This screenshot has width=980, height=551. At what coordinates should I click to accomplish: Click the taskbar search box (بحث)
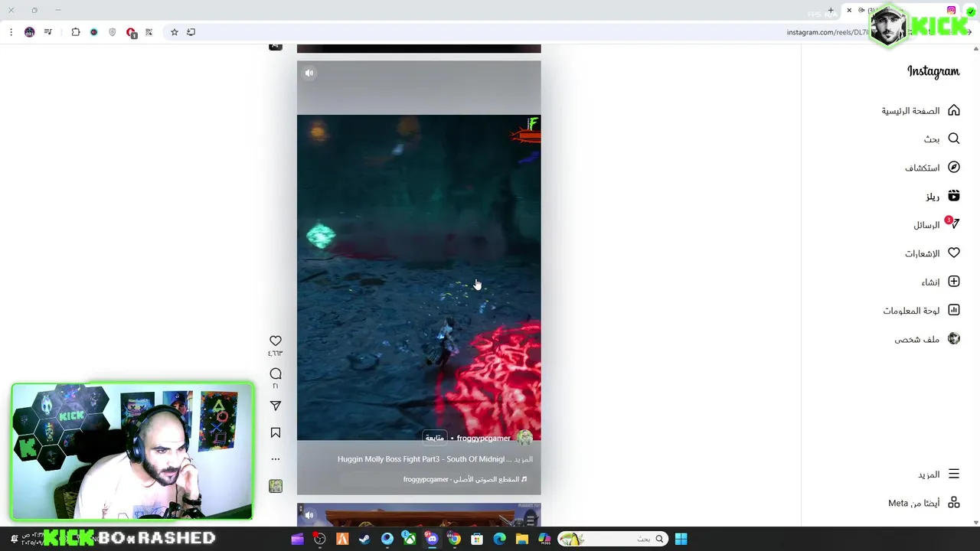click(x=612, y=539)
